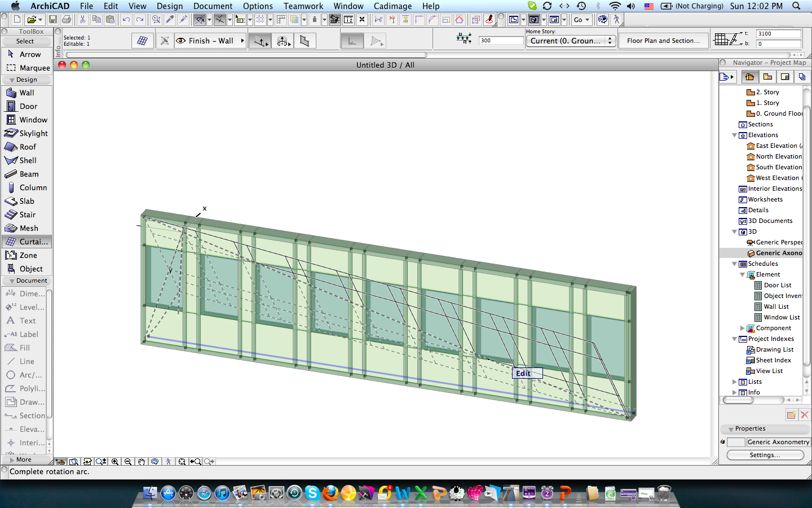
Task: Collapse the Elevations tree node
Action: [x=734, y=135]
